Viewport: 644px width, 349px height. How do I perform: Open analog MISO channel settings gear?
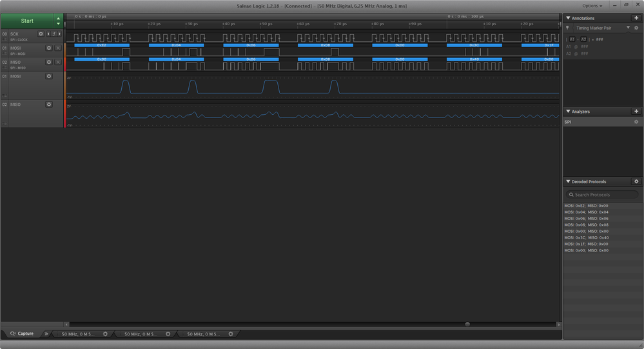(x=49, y=105)
